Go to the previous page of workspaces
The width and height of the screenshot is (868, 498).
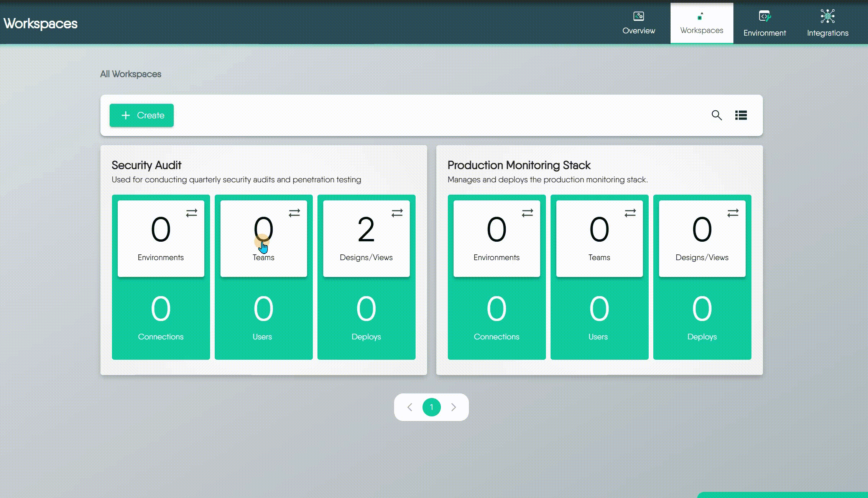[409, 407]
